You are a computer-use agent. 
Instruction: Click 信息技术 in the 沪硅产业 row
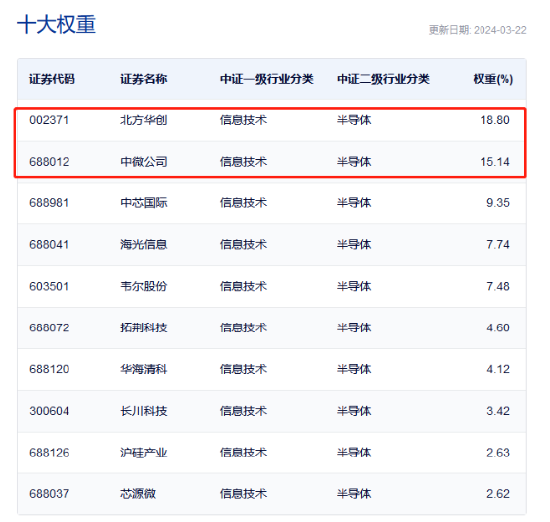click(x=243, y=453)
